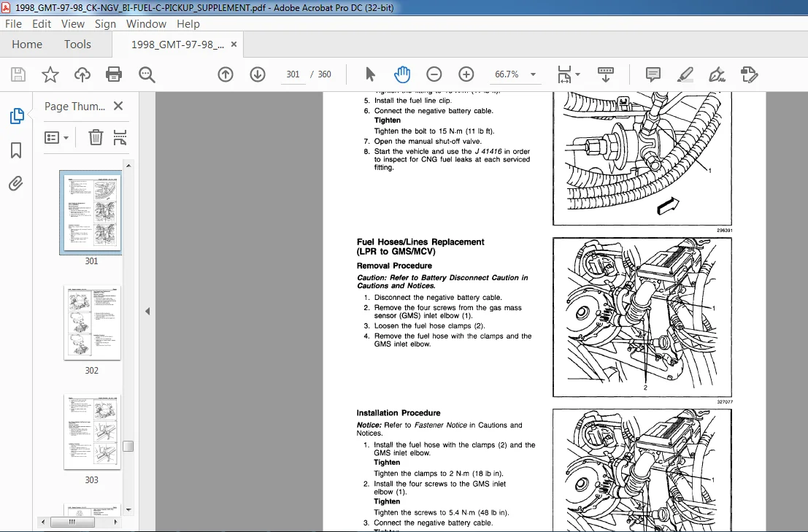Add document to starred with star icon
808x532 pixels.
pos(50,74)
